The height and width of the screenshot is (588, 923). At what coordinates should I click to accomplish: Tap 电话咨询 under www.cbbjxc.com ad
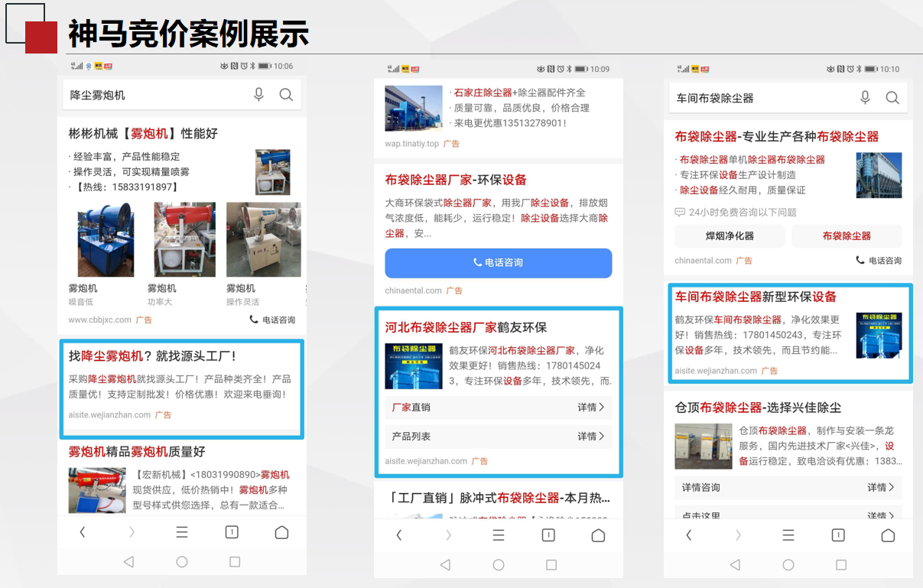click(272, 320)
